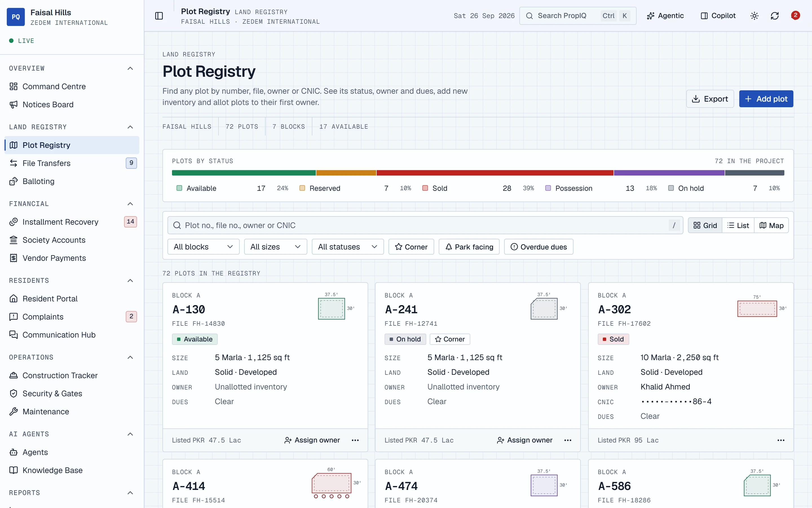Switch to Map view
This screenshot has width=812, height=508.
tap(771, 225)
